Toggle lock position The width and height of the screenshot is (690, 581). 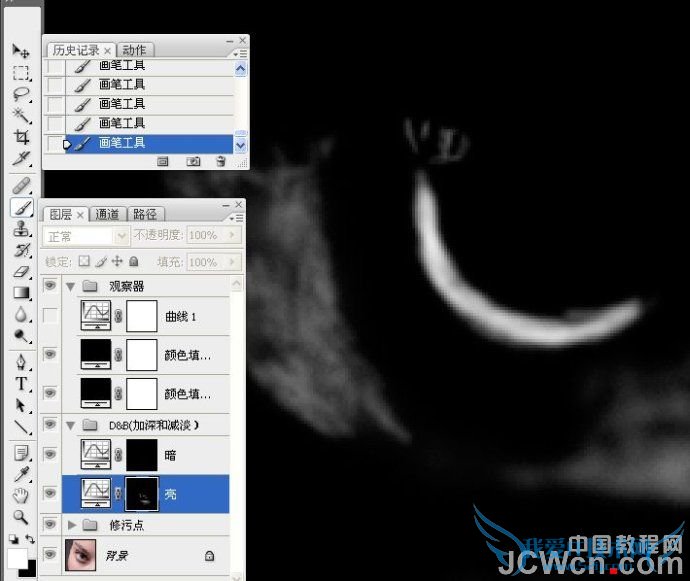click(x=117, y=261)
